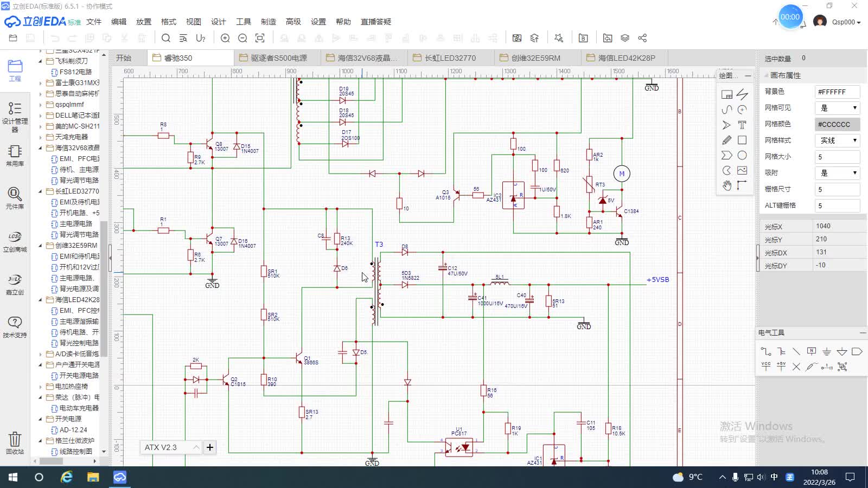Select the freehand pencil drawing tool
Screen dimensions: 868x488
pyautogui.click(x=727, y=140)
